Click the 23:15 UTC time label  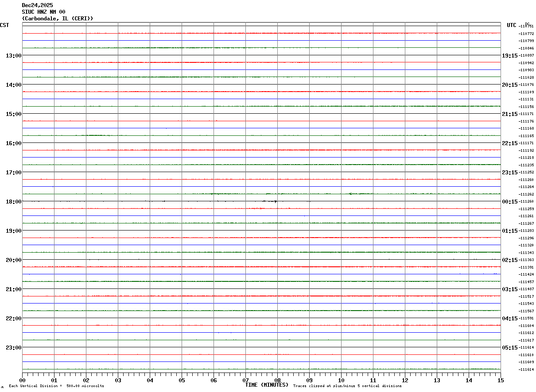point(509,173)
